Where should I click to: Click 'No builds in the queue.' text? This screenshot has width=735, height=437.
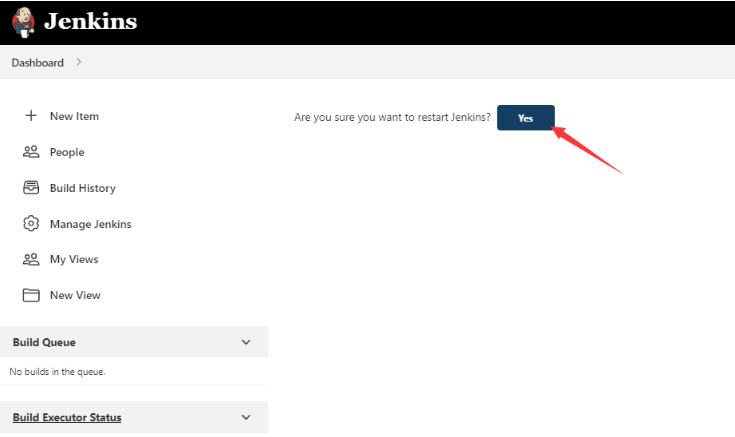(57, 371)
